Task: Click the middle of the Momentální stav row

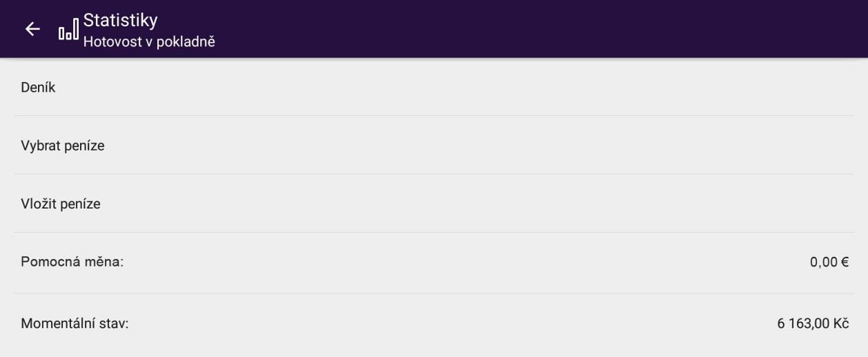Action: 435,323
